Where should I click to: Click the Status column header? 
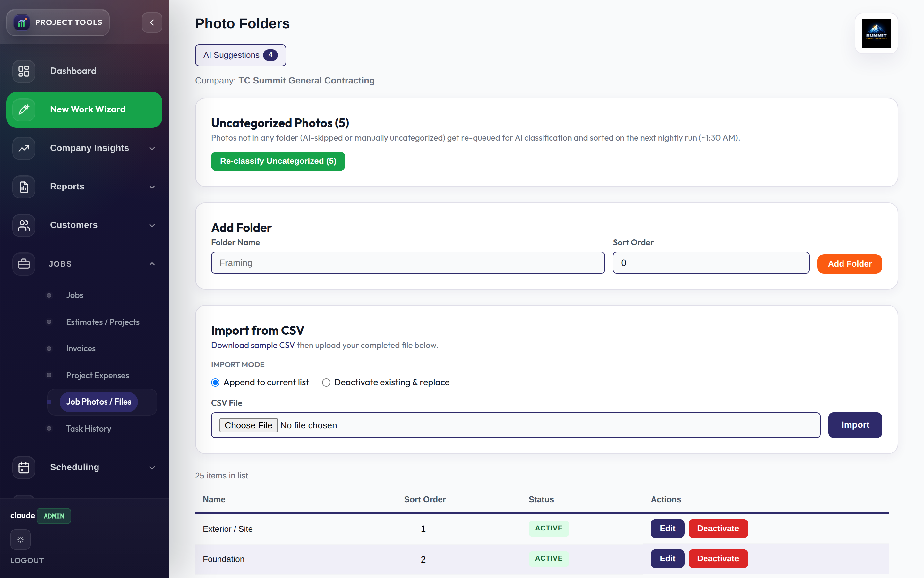coord(541,500)
